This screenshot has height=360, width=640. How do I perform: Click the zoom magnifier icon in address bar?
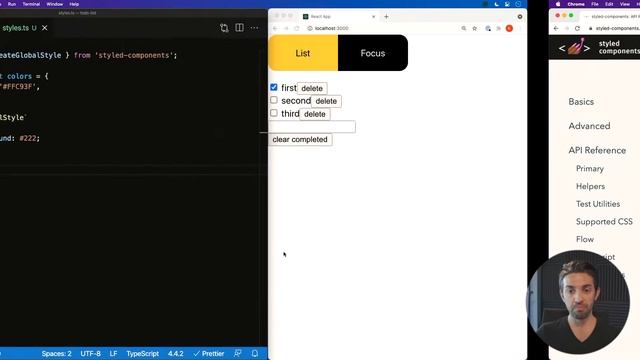point(464,28)
